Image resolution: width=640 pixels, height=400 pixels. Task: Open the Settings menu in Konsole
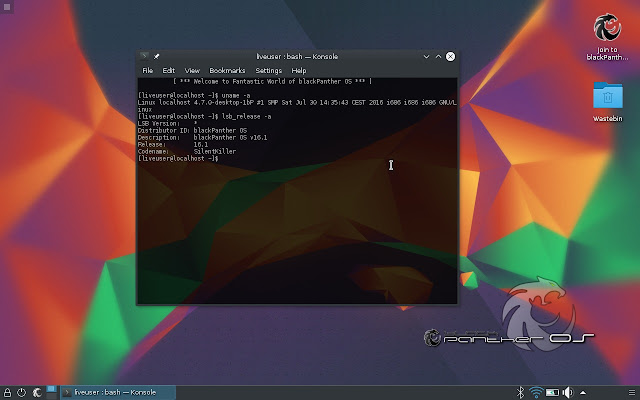[269, 71]
